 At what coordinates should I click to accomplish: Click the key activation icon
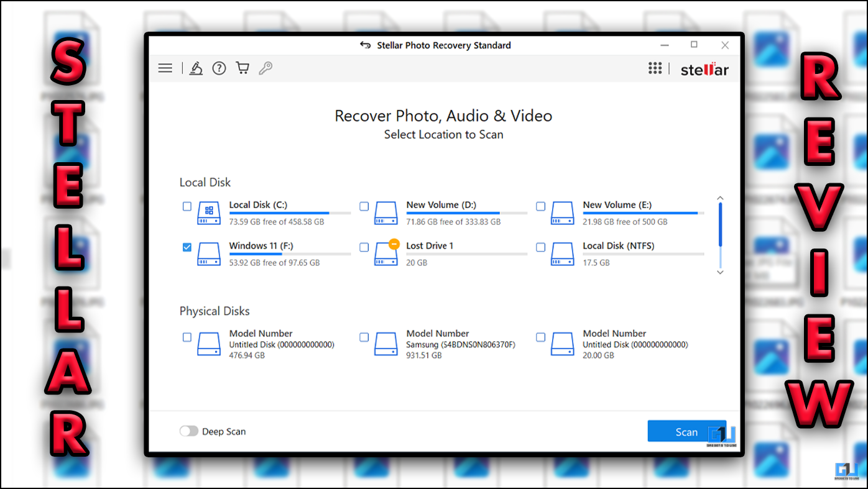[x=265, y=68]
